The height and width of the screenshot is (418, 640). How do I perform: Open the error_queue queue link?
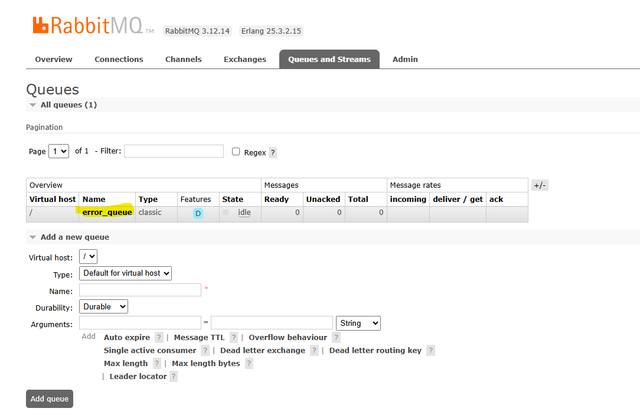pos(107,213)
